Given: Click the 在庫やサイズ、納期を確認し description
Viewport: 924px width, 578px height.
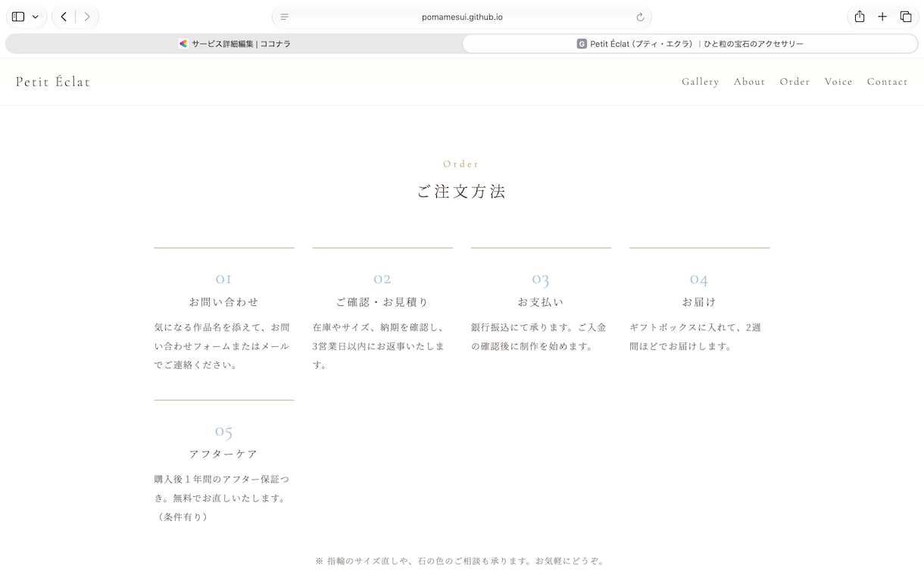Looking at the screenshot, I should point(379,346).
